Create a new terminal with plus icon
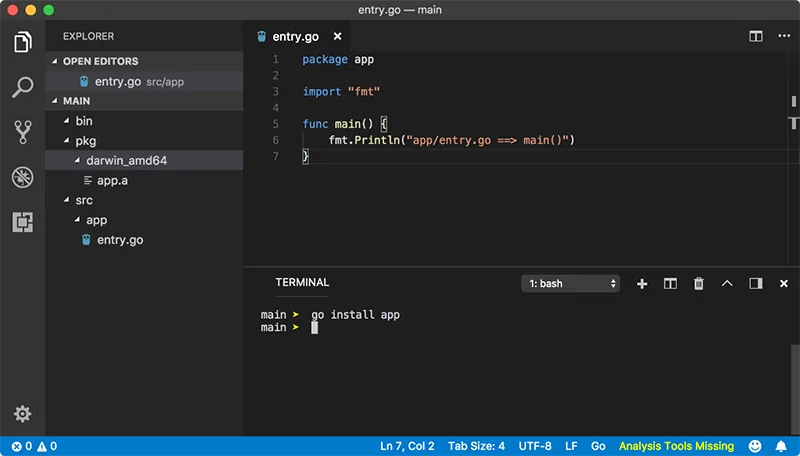The image size is (800, 456). pos(642,284)
